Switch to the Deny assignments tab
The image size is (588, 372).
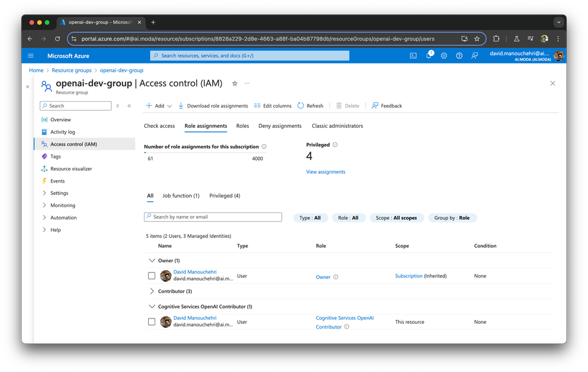pos(280,126)
